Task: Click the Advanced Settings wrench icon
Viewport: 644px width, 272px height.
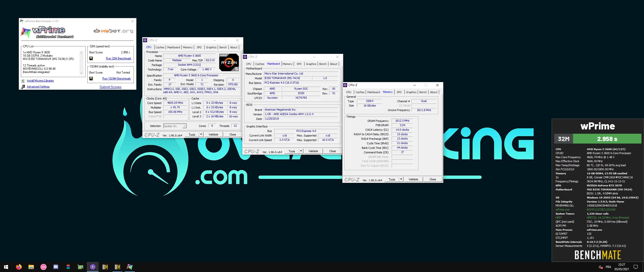Action: click(23, 87)
